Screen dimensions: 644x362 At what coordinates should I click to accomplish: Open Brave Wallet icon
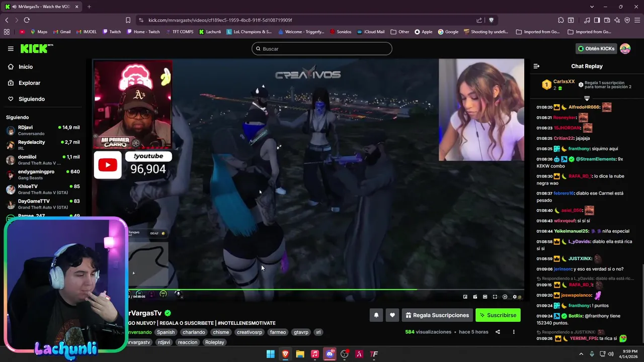pyautogui.click(x=607, y=20)
